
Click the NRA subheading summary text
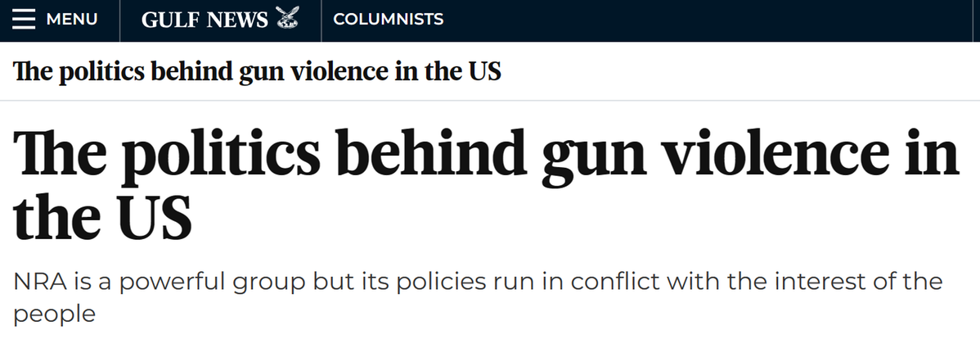(478, 283)
